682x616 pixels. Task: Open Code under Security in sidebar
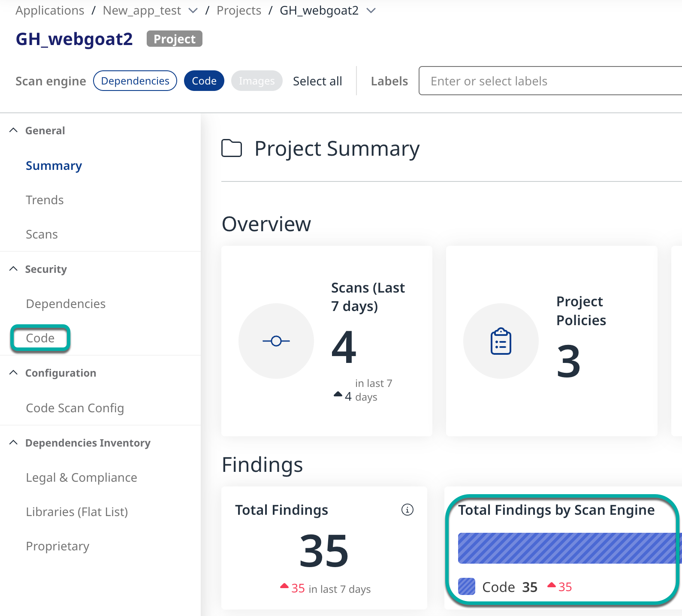coord(40,338)
